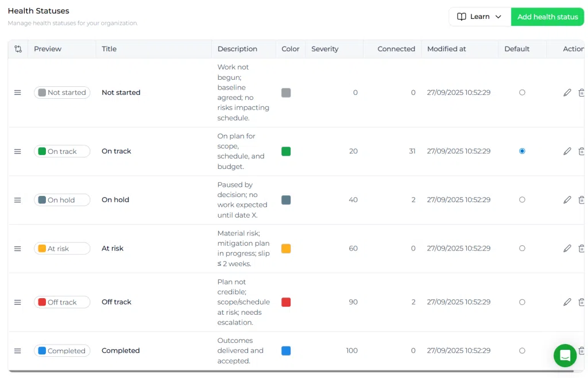
Task: Open edit for the On hold status
Action: point(567,200)
